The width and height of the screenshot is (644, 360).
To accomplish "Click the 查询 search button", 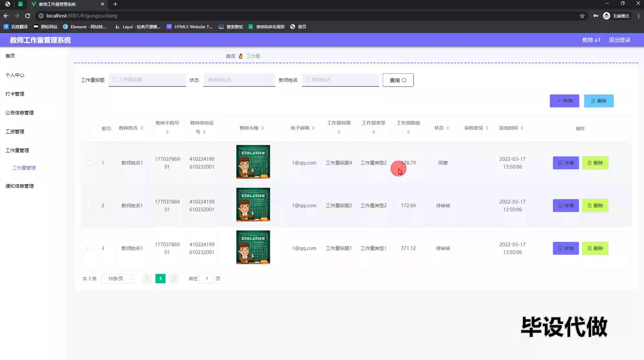I will [x=398, y=80].
